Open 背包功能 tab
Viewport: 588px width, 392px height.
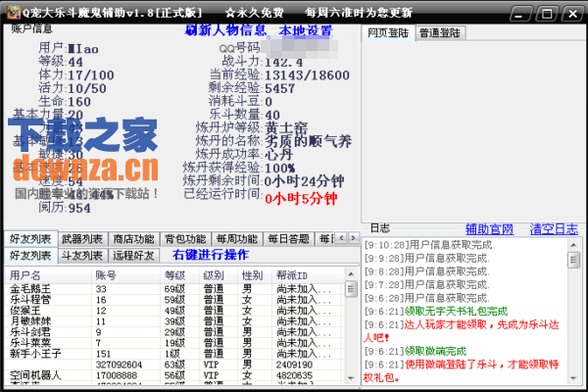185,238
